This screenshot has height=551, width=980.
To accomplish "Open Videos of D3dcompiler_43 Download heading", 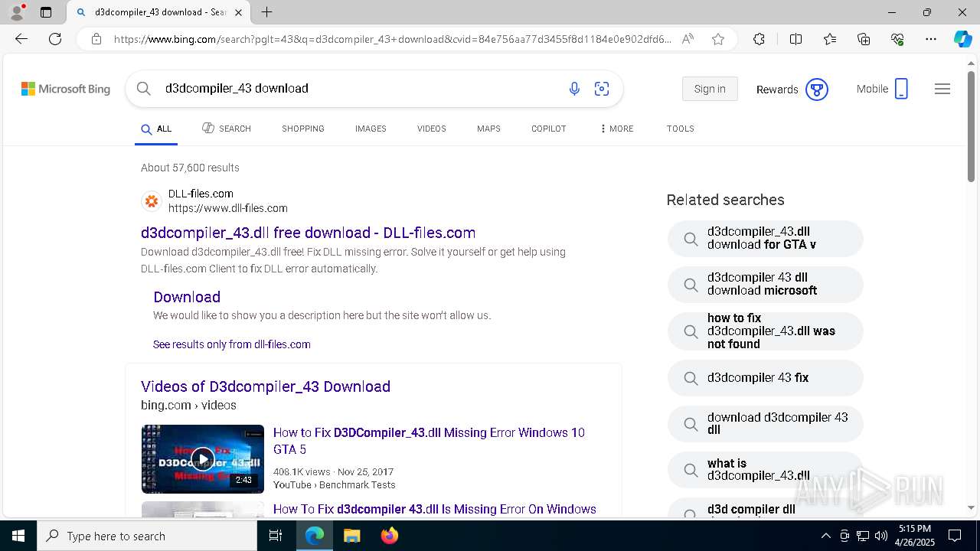I will (x=266, y=386).
